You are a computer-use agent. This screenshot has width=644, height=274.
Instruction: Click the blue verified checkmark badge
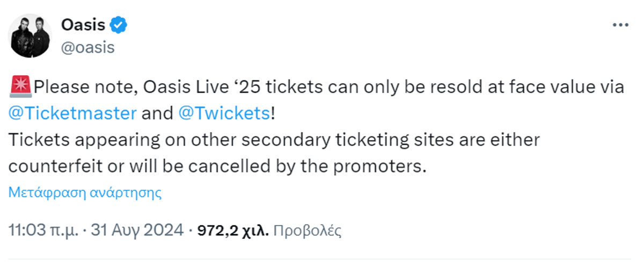[x=118, y=25]
